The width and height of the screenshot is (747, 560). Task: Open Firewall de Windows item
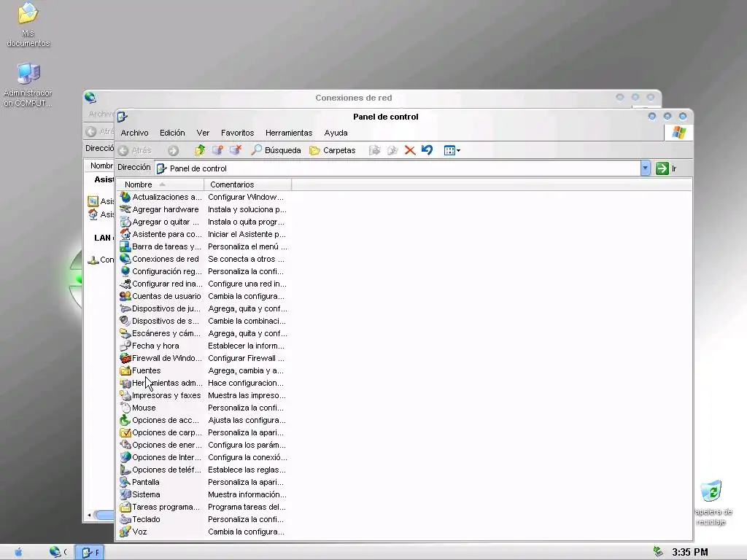160,357
